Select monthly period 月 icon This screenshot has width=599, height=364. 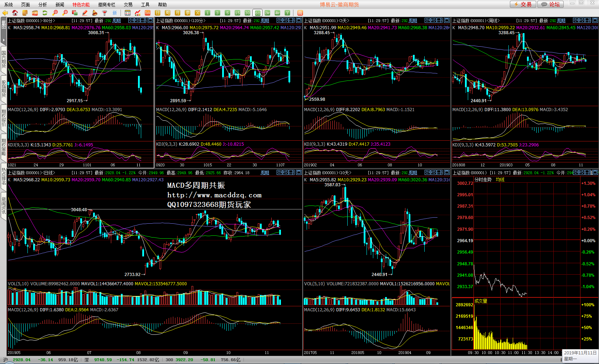point(178,13)
